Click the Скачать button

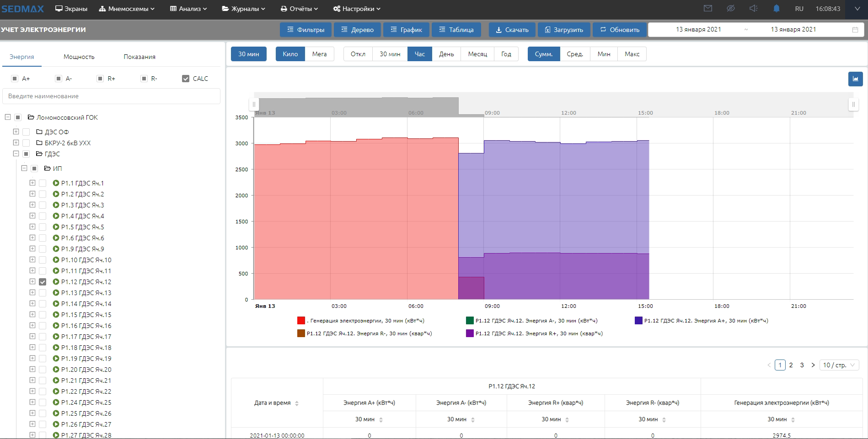[512, 30]
